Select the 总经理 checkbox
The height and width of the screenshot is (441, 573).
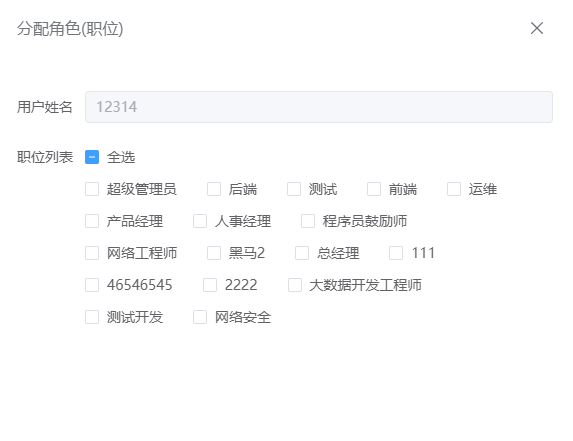pyautogui.click(x=302, y=253)
